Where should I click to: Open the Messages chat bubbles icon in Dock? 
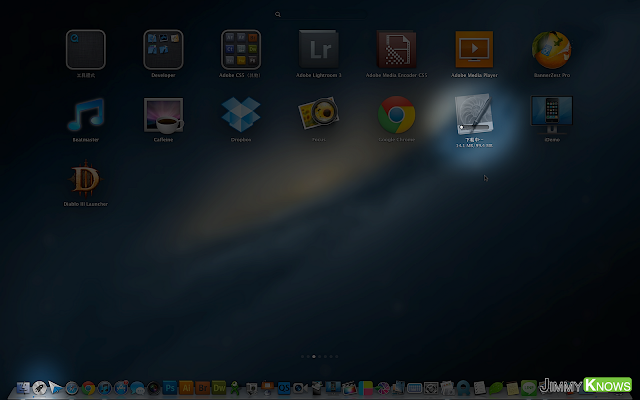[x=137, y=387]
